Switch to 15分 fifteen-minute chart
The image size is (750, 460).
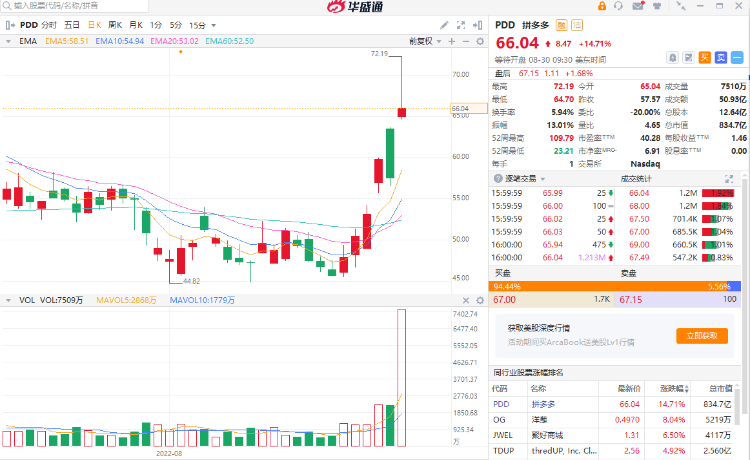click(x=197, y=25)
